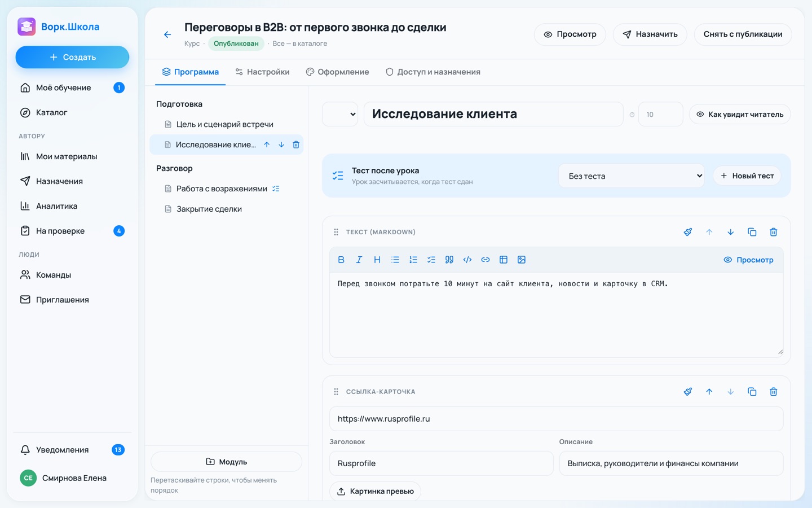Image resolution: width=812 pixels, height=508 pixels.
Task: Duplicate the Ссылка-карточка block
Action: click(752, 392)
